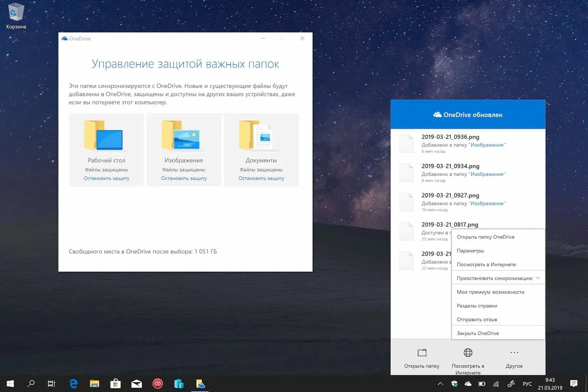Launch Microsoft Edge from taskbar

click(x=73, y=383)
